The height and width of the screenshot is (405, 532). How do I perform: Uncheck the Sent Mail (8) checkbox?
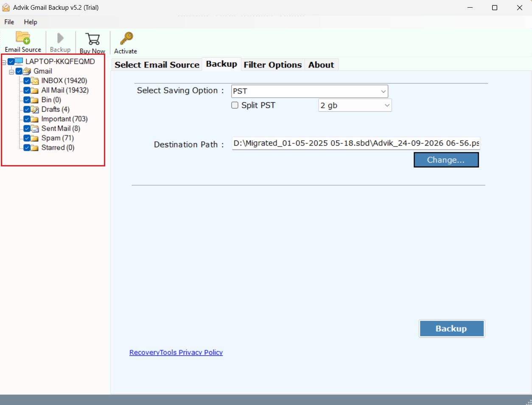click(27, 129)
